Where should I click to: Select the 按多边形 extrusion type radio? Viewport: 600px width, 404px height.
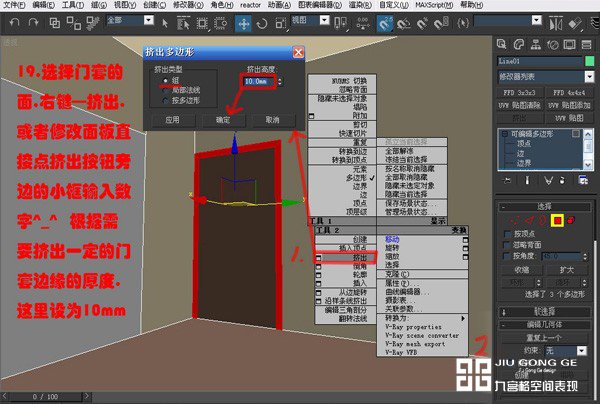click(166, 101)
